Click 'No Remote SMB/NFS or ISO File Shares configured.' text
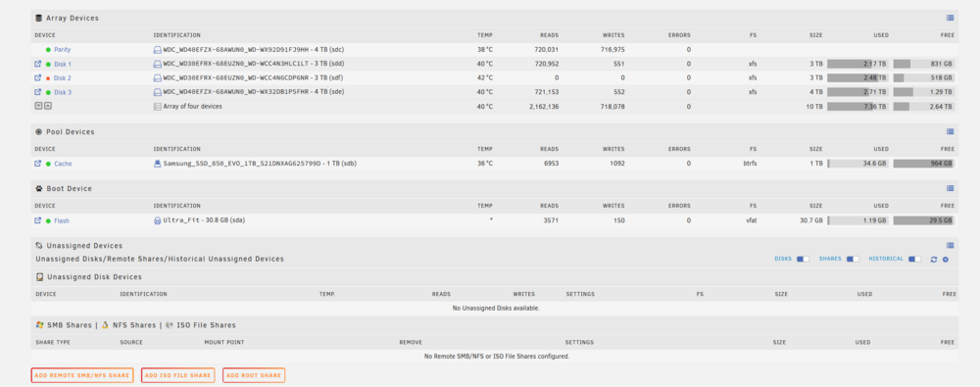The image size is (980, 387). pos(496,357)
